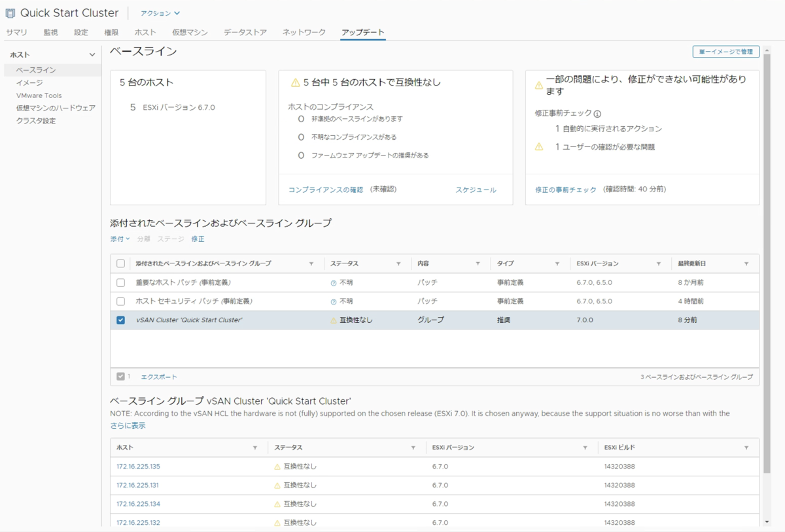This screenshot has width=785, height=532.
Task: Click warning icon beside 5 台中 5 台のホスト heading
Action: [296, 83]
